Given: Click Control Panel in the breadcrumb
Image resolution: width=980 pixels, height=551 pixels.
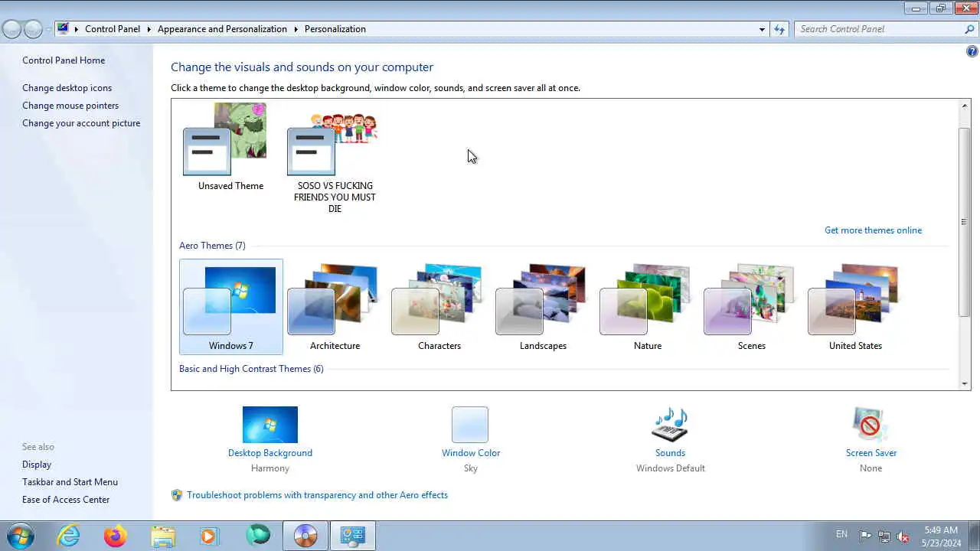Looking at the screenshot, I should click(x=113, y=29).
